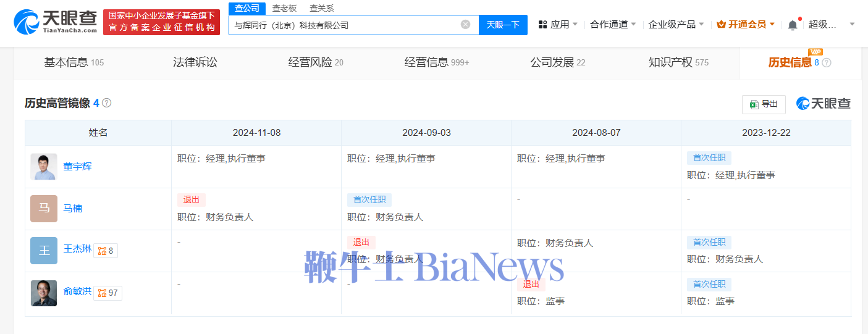868x334 pixels.
Task: Click 王杰琳's 财务负责人 under 2024-08-07
Action: tap(569, 243)
